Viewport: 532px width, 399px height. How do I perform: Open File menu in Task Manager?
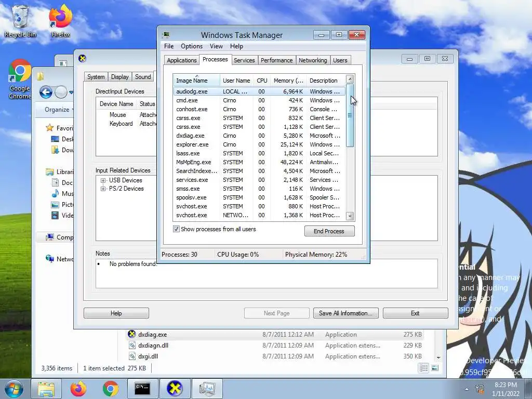(x=169, y=46)
